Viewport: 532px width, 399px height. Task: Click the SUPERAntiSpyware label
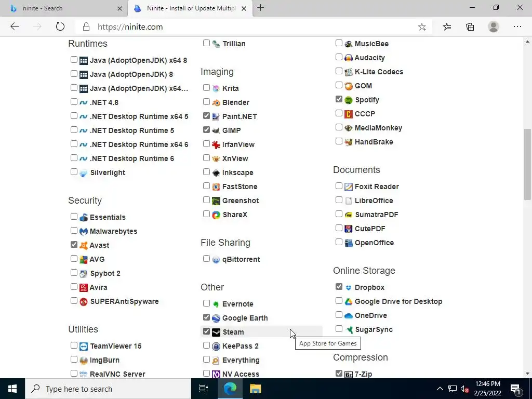point(125,302)
